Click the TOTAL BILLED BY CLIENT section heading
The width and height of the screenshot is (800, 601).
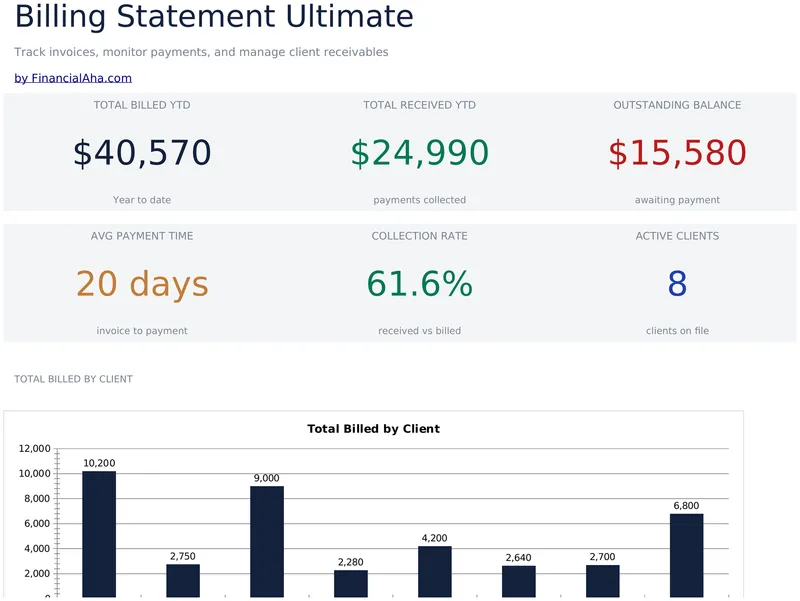[73, 379]
